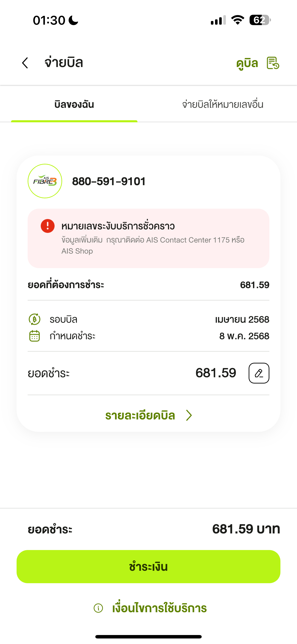Image resolution: width=297 pixels, height=644 pixels.
Task: Tap the Wi-Fi status icon
Action: tap(238, 20)
